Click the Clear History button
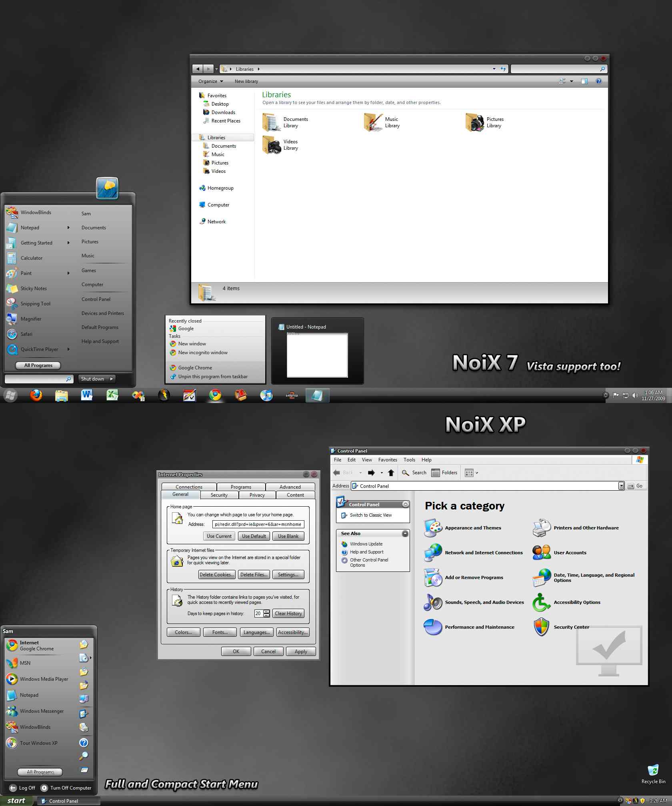Screen dimensions: 672x806 pos(288,614)
